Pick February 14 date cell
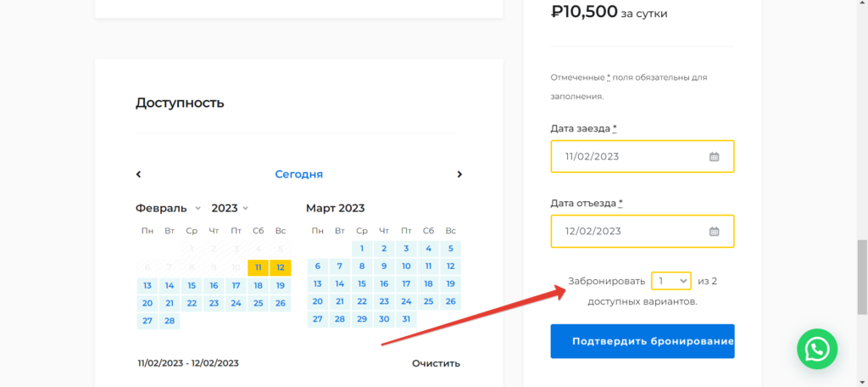Screen dimensions: 868x387 pos(170,285)
